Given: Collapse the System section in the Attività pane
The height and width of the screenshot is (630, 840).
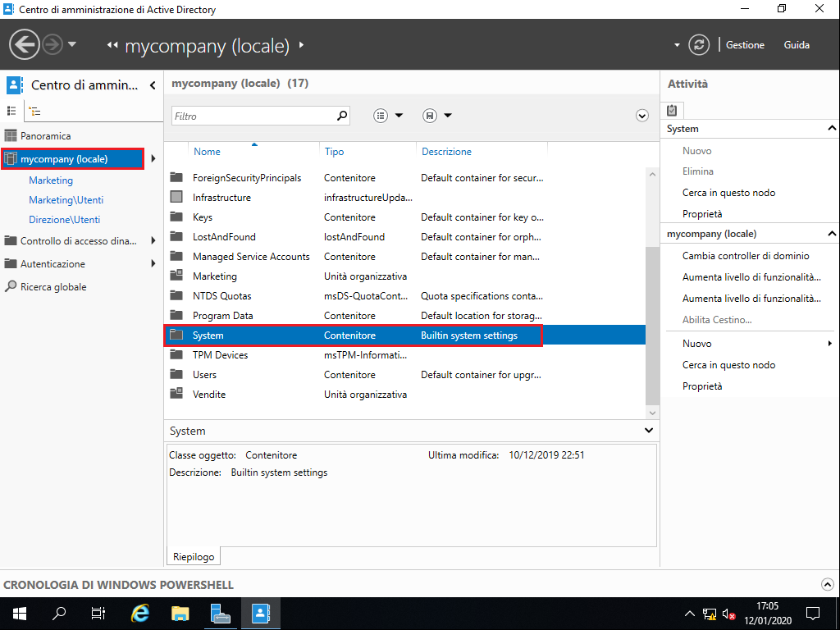Looking at the screenshot, I should 831,128.
